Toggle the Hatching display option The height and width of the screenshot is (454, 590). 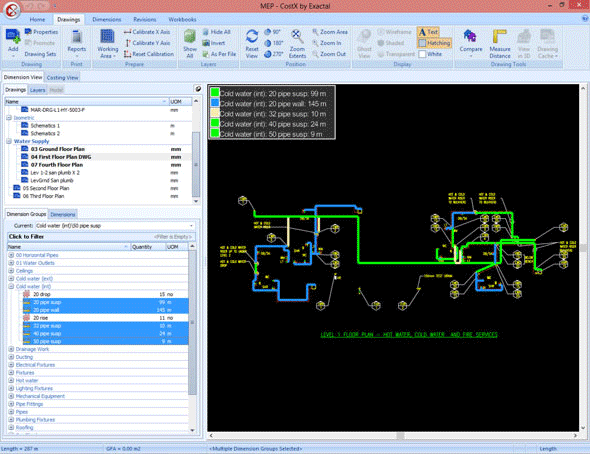434,43
